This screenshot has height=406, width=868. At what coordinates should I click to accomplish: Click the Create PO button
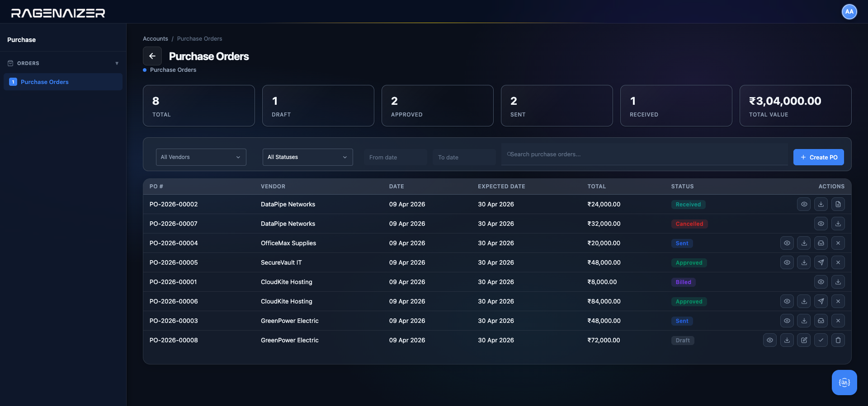coord(819,157)
